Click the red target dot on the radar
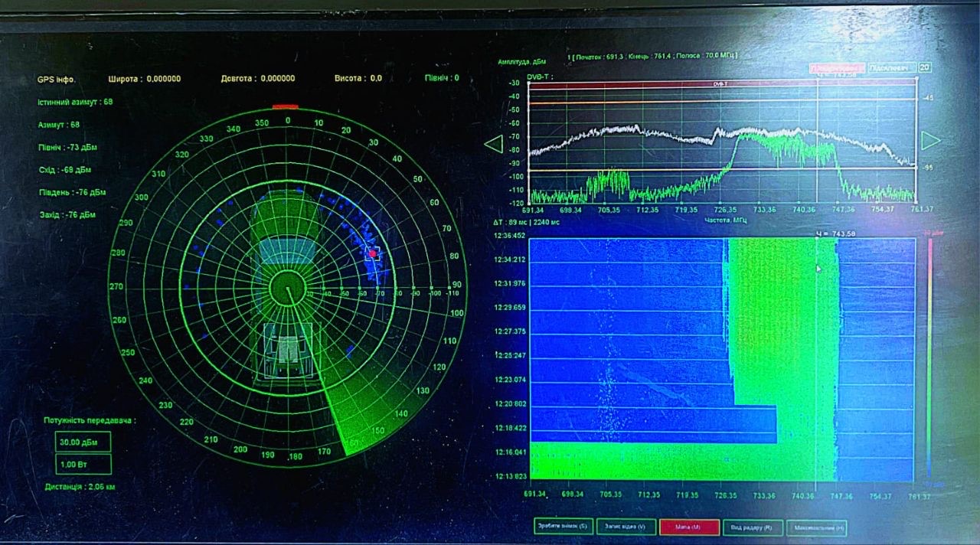Viewport: 980px width, 545px height. (x=373, y=253)
